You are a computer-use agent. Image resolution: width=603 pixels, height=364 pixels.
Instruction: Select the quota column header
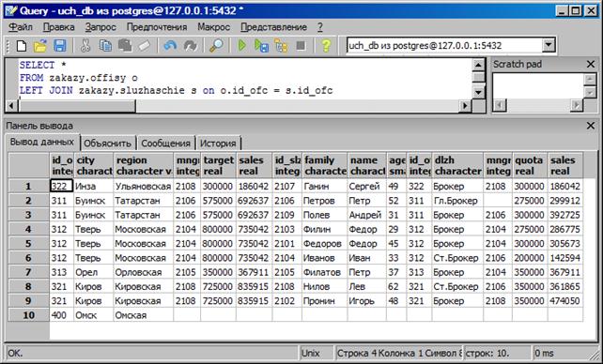530,165
